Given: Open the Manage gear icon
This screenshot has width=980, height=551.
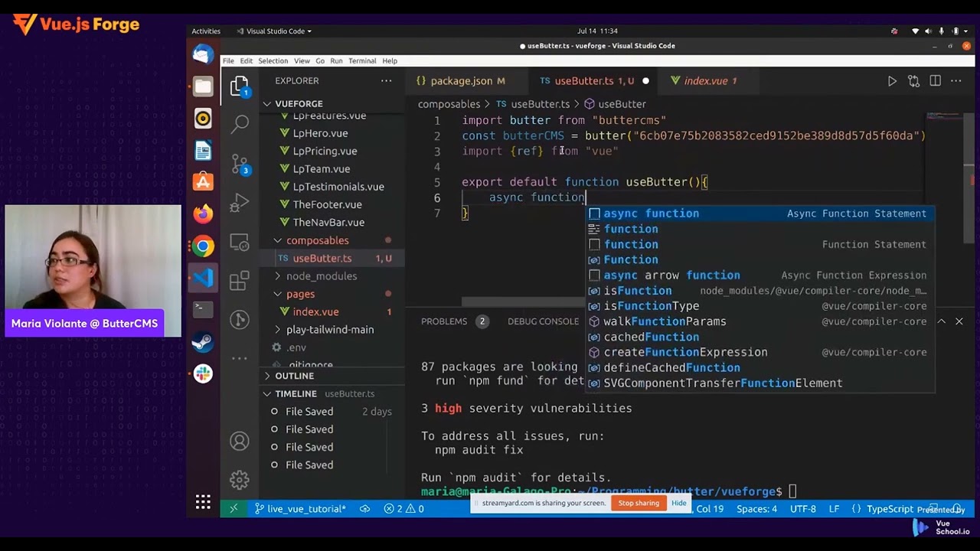Looking at the screenshot, I should point(240,480).
